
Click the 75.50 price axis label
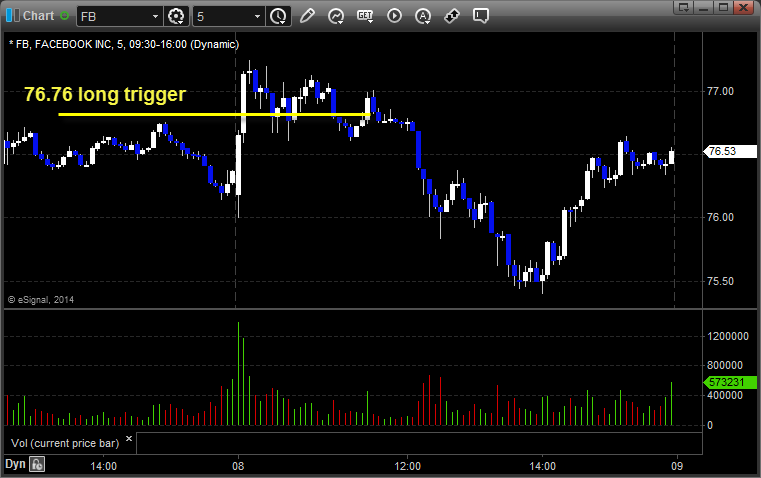point(720,281)
